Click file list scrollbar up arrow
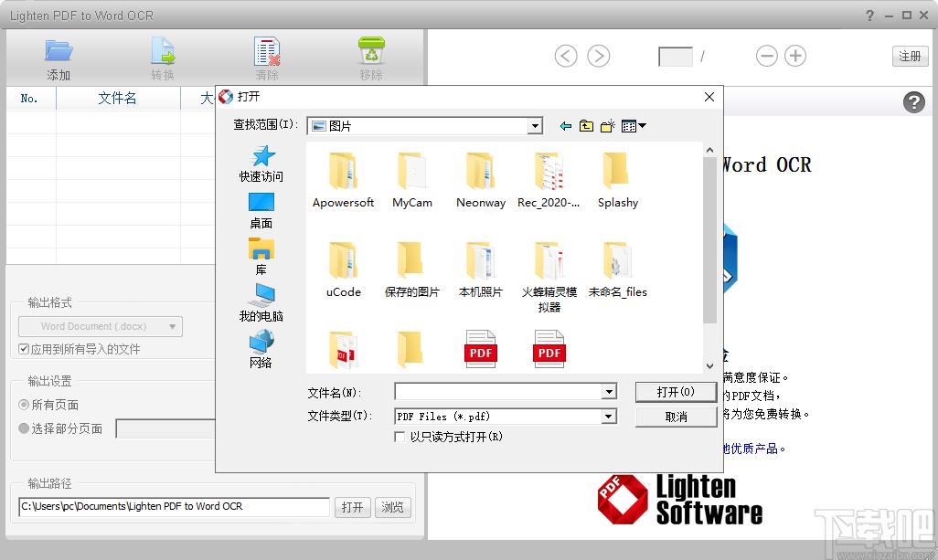The image size is (938, 560). (x=709, y=150)
